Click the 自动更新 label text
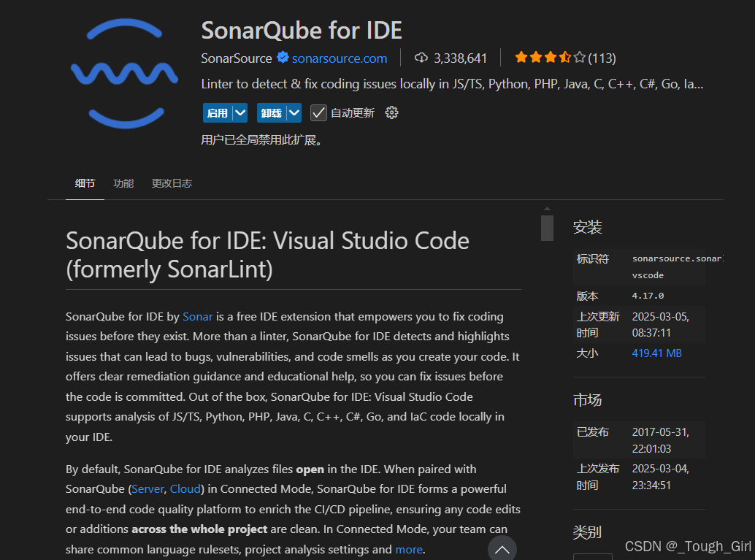 [x=353, y=112]
